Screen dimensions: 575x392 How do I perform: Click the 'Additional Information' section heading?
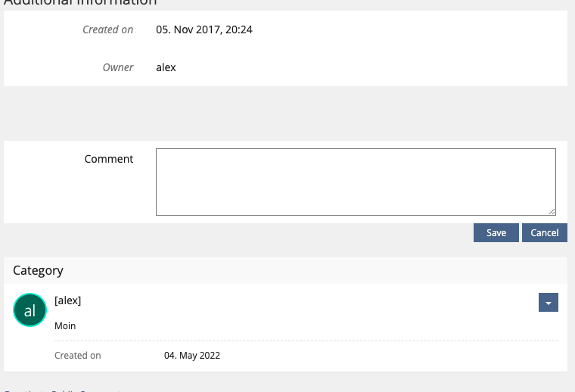point(80,2)
